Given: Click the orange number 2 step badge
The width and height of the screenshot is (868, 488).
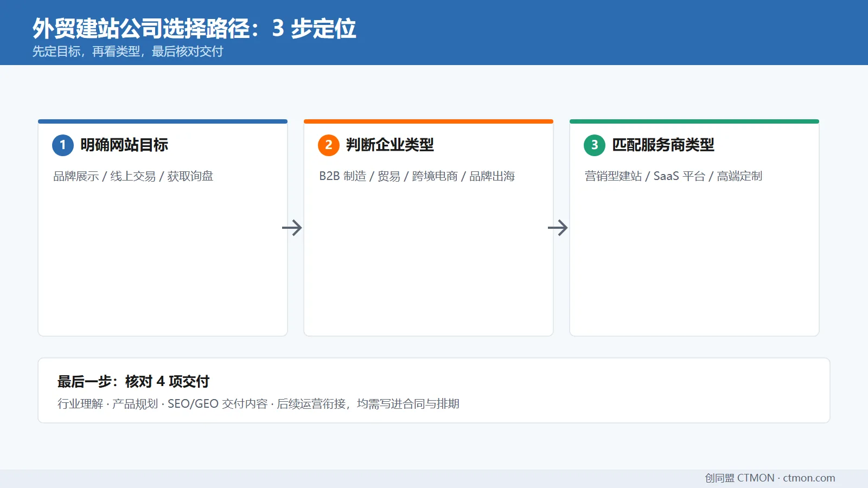Looking at the screenshot, I should pos(329,145).
